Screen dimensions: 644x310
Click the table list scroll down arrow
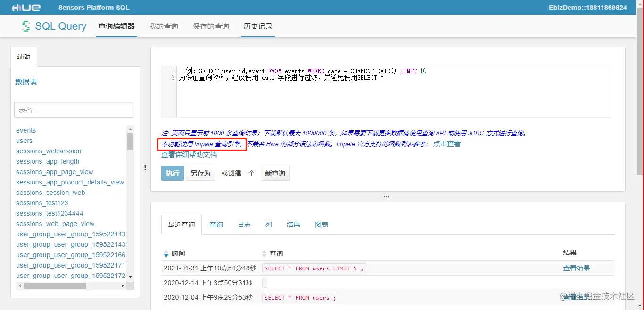[130, 277]
